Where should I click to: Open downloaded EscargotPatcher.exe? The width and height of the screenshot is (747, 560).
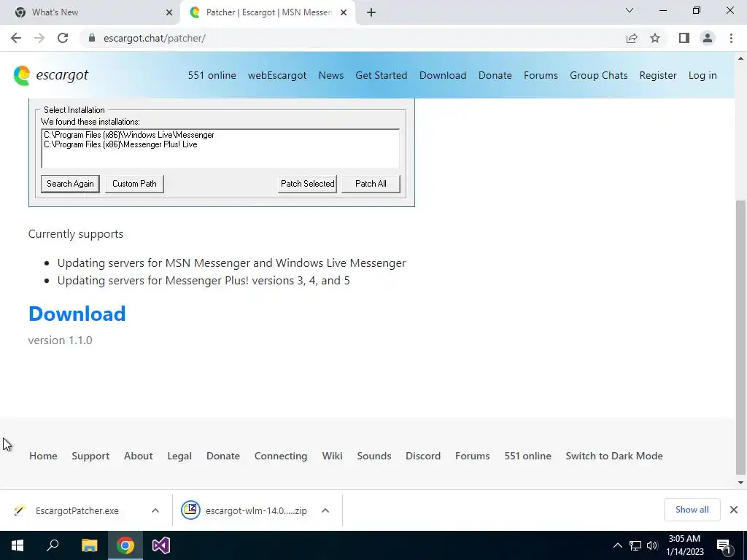(76, 510)
